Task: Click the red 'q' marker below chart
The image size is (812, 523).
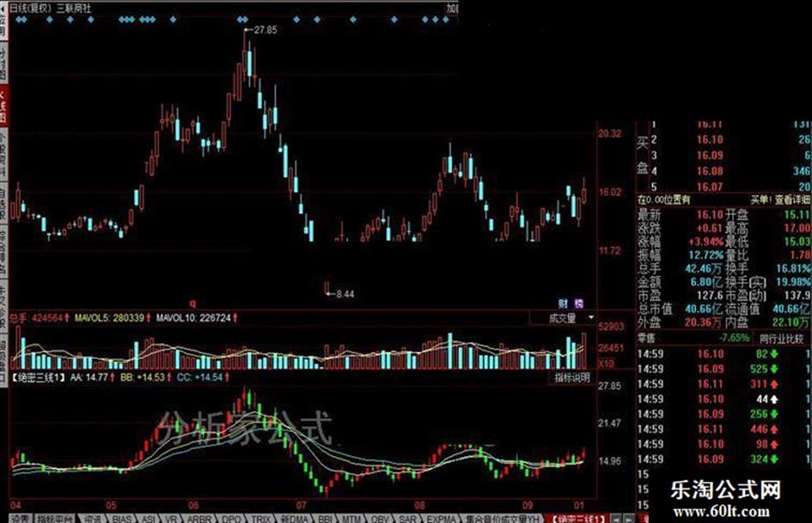Action: 193,303
